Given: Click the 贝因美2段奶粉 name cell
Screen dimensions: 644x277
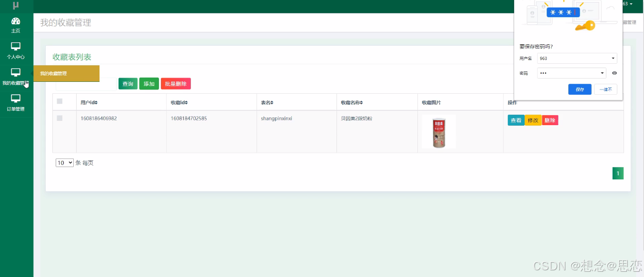Looking at the screenshot, I should coord(357,119).
